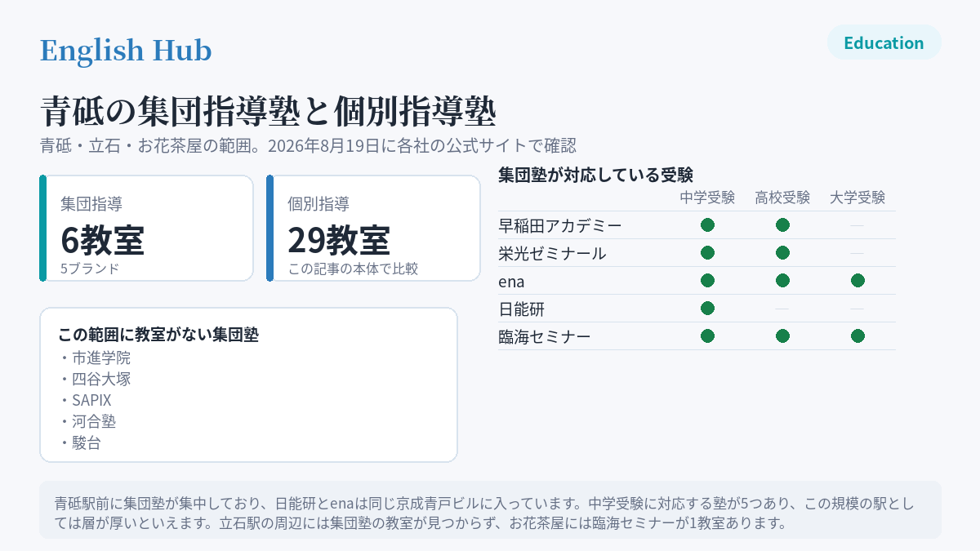Screen dimensions: 980x551
Task: Click 臨海セミナー's 大学受験 green dot
Action: (857, 336)
